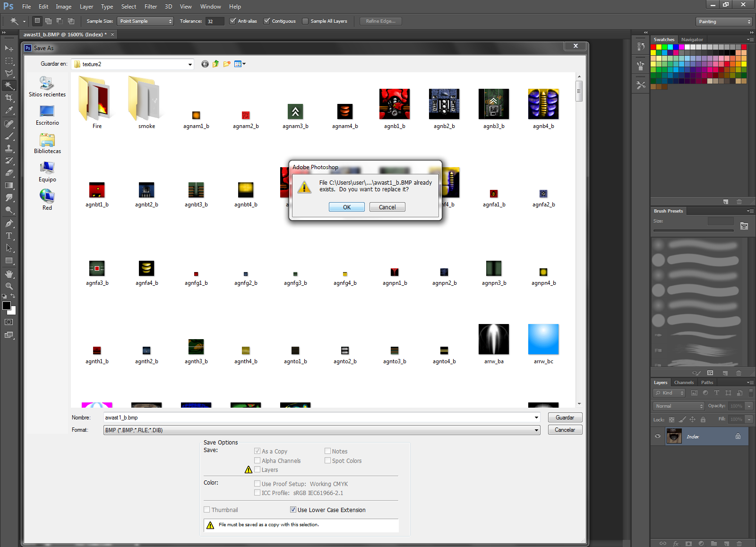Open the Kind layer filter dropdown
756x547 pixels.
(x=669, y=393)
